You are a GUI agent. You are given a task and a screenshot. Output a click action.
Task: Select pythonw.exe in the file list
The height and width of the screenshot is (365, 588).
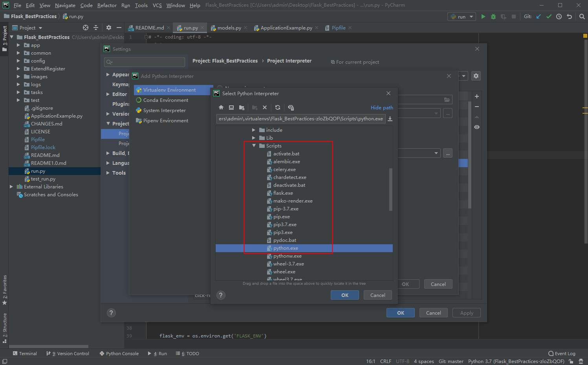tap(288, 256)
